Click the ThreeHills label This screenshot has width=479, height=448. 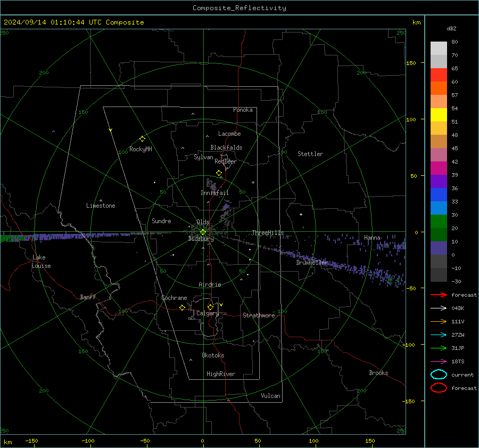click(268, 233)
